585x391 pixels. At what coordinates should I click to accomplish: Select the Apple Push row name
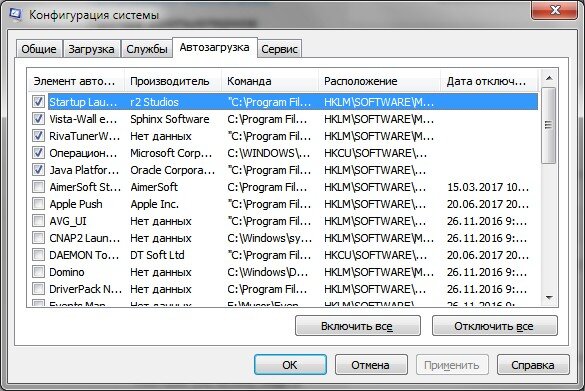[76, 204]
